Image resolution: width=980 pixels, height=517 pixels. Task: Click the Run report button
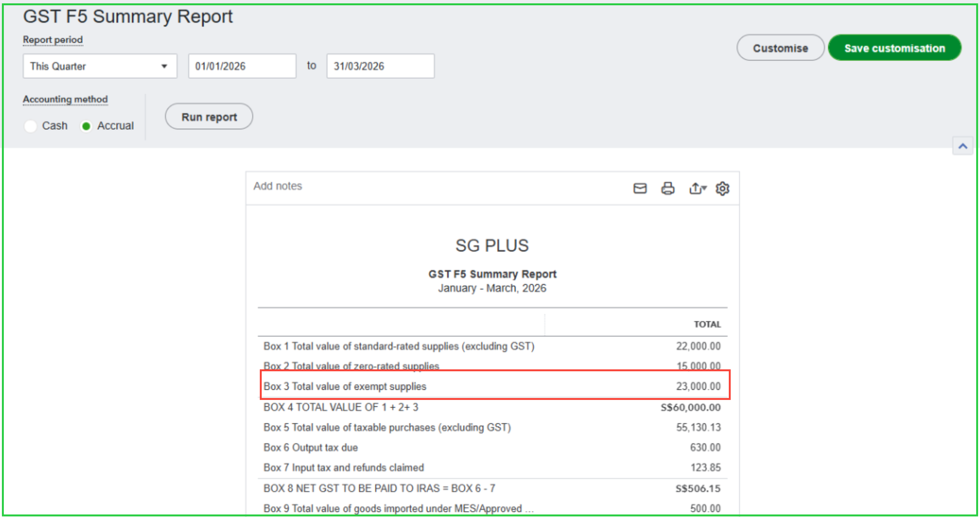click(209, 117)
